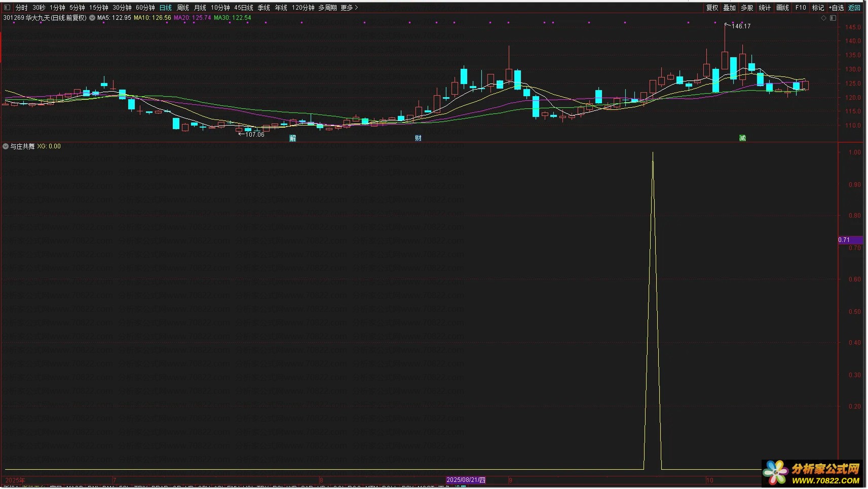Open F10 company information

(x=801, y=8)
